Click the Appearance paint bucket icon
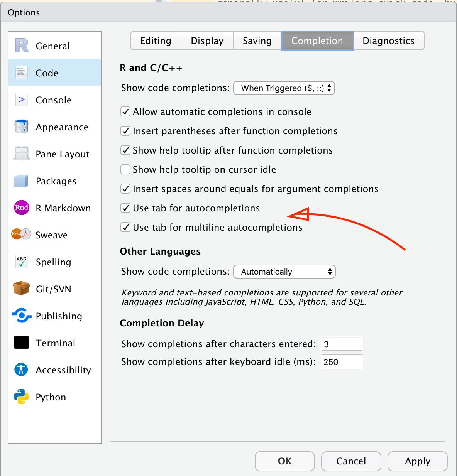The image size is (457, 476). 22,127
